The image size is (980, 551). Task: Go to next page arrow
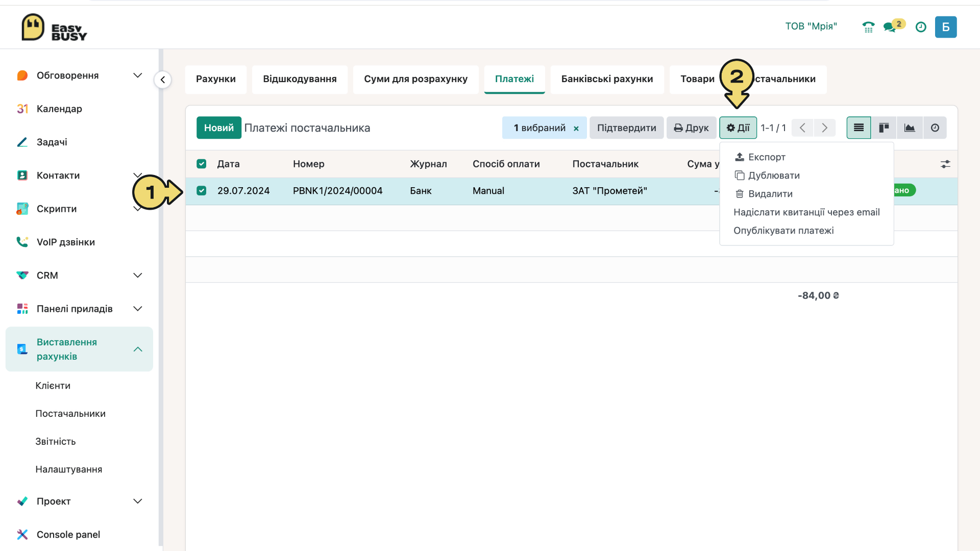[x=824, y=128]
